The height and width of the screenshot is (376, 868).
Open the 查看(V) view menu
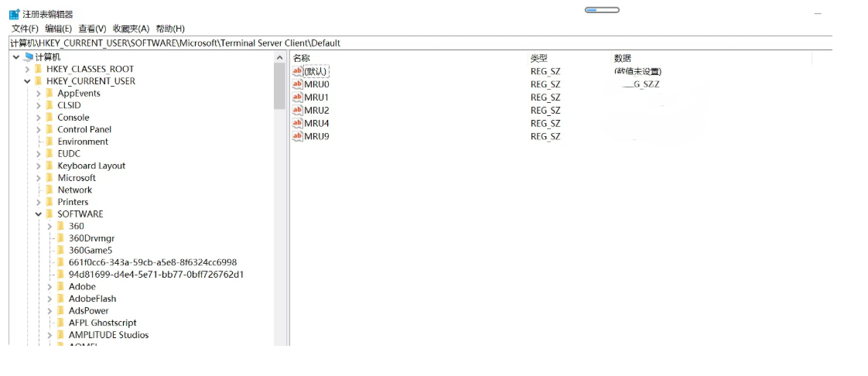[x=92, y=29]
